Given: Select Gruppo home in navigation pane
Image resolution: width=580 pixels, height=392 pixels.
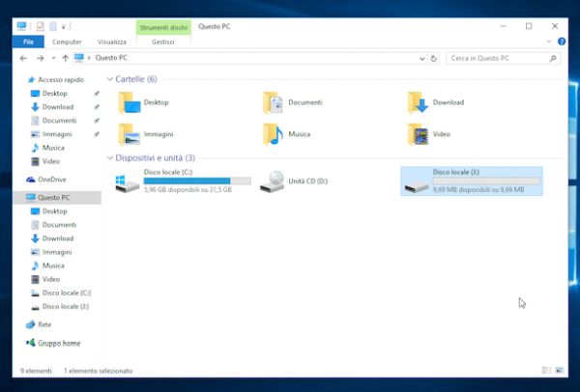Looking at the screenshot, I should 58,343.
